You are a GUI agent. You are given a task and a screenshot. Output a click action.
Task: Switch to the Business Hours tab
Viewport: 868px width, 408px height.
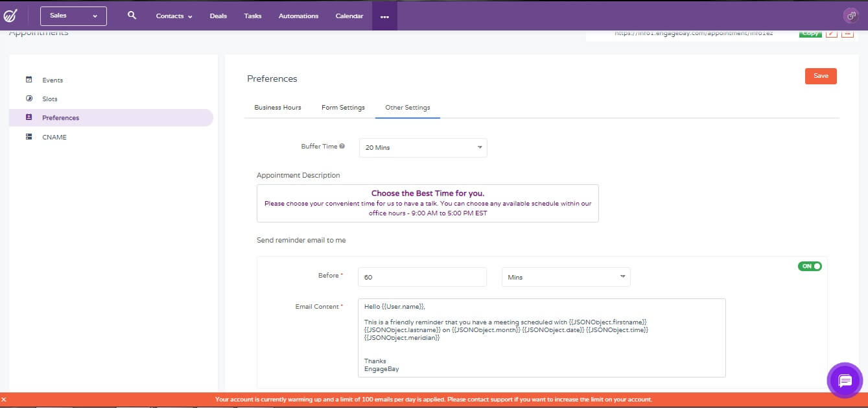coord(277,108)
